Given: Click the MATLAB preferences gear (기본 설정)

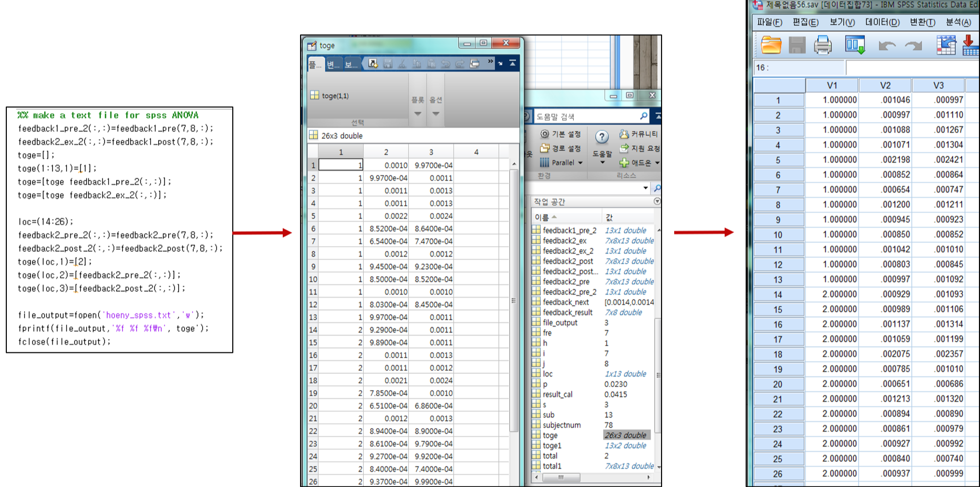Looking at the screenshot, I should (545, 134).
